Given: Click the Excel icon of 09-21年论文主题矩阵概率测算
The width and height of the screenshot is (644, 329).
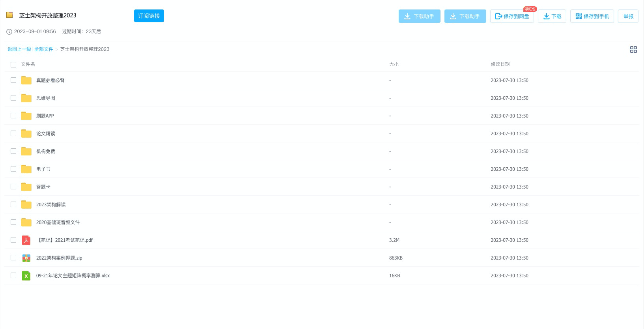Looking at the screenshot, I should pos(26,276).
